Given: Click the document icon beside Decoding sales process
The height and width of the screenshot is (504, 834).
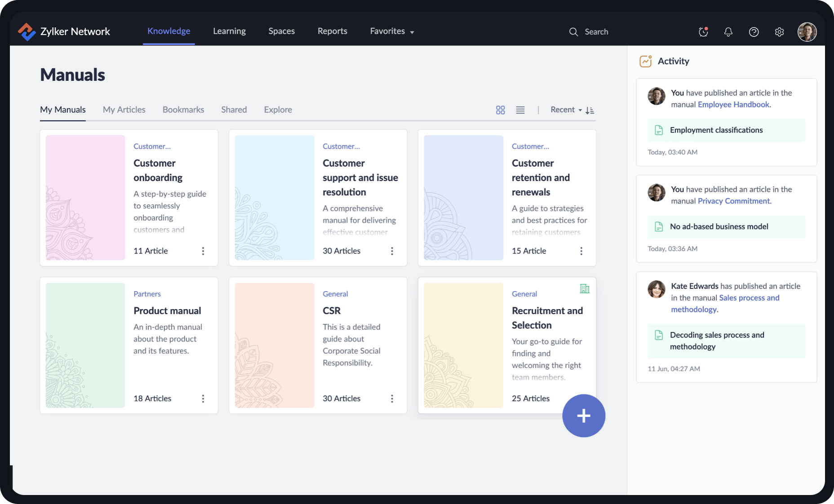Looking at the screenshot, I should click(659, 335).
